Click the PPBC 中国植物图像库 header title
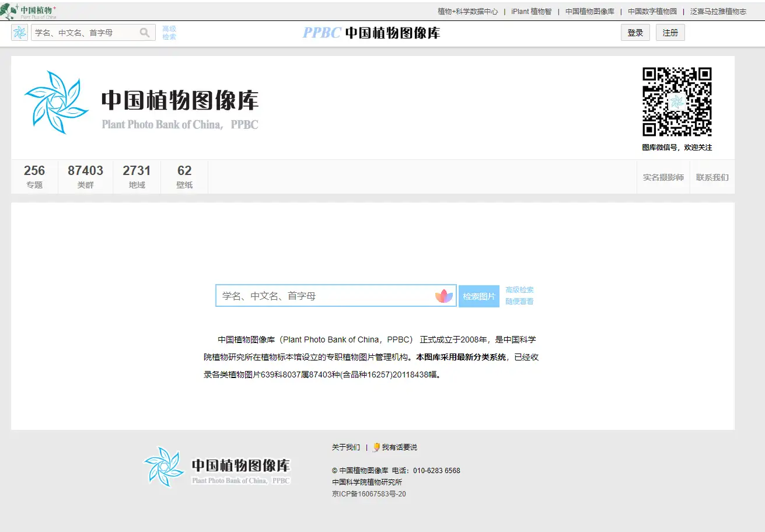The height and width of the screenshot is (532, 765). click(x=371, y=33)
